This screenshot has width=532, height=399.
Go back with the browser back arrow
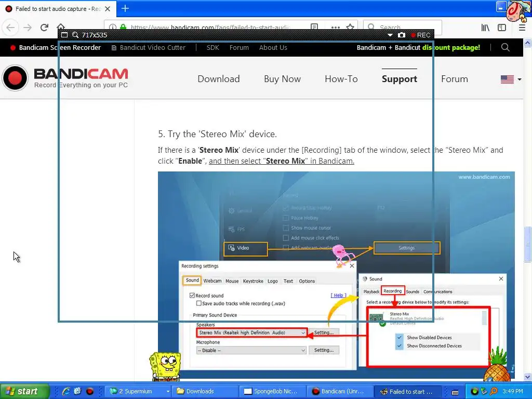[10, 28]
